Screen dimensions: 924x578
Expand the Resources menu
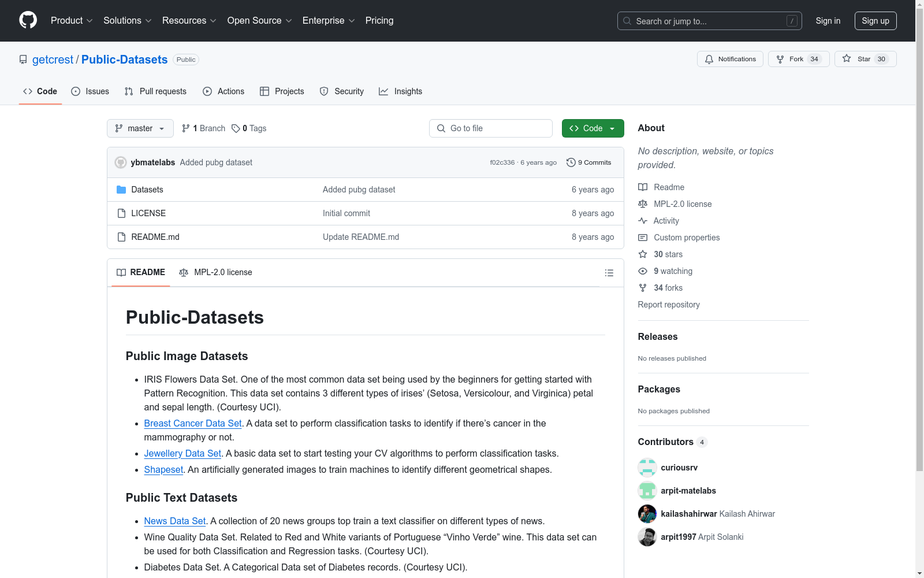click(189, 21)
